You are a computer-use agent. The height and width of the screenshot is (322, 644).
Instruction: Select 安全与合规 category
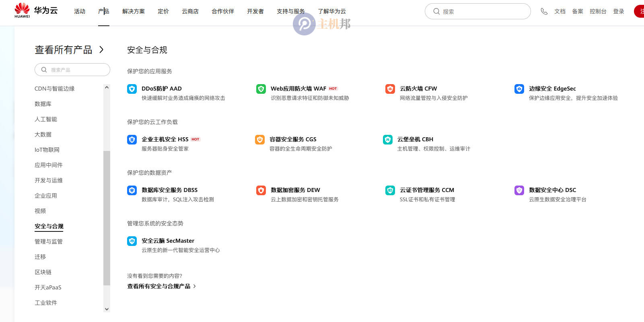(49, 226)
